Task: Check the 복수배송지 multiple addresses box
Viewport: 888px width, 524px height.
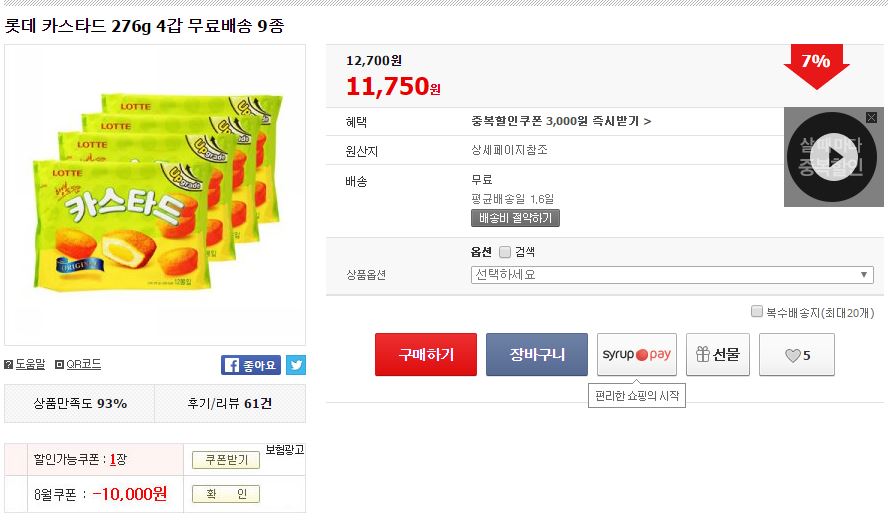Action: tap(757, 312)
